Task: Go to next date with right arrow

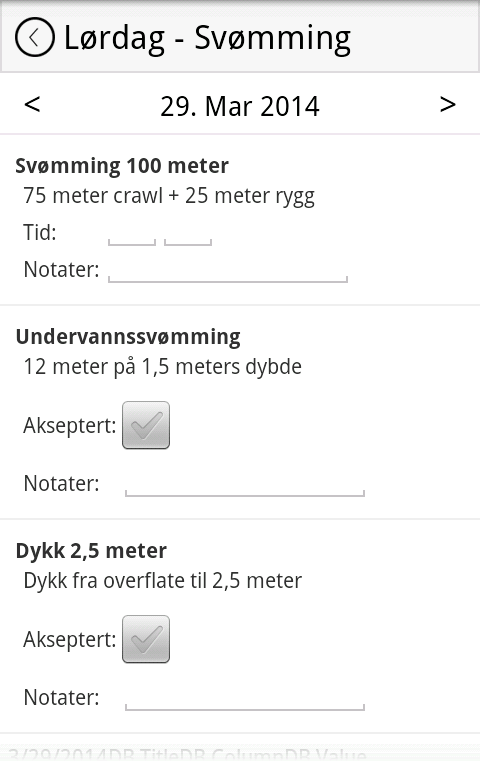Action: (x=447, y=104)
